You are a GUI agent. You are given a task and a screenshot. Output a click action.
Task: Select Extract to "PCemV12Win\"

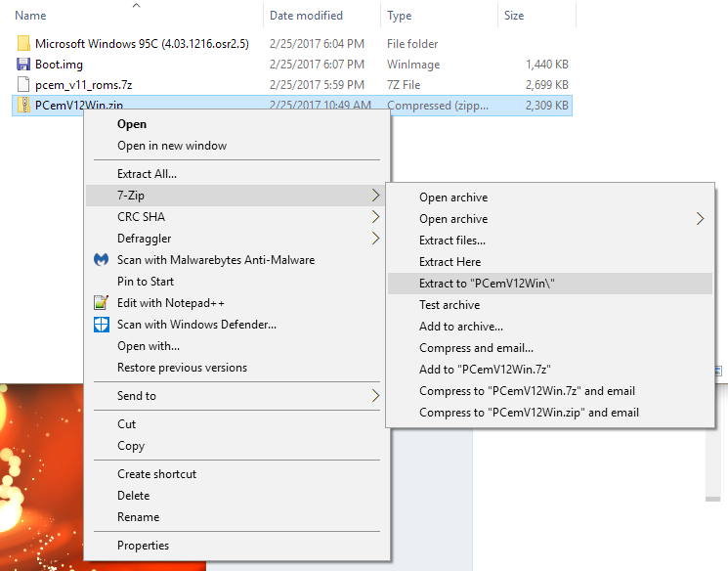pyautogui.click(x=550, y=284)
